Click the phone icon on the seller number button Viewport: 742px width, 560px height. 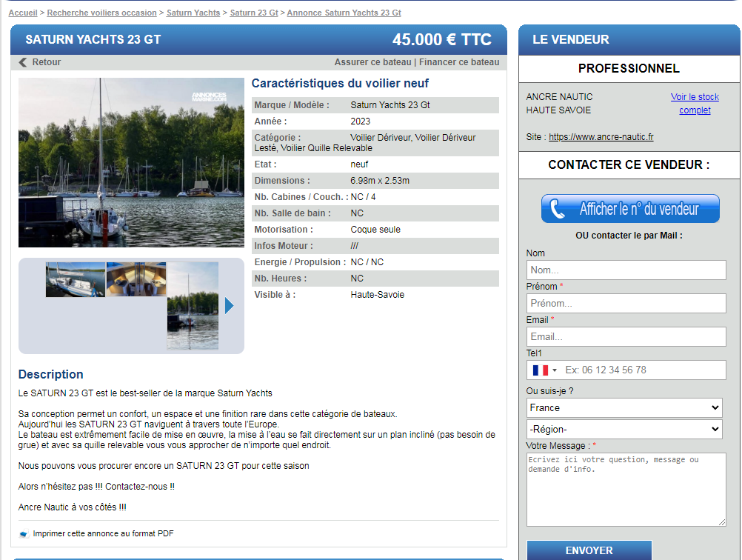(557, 209)
